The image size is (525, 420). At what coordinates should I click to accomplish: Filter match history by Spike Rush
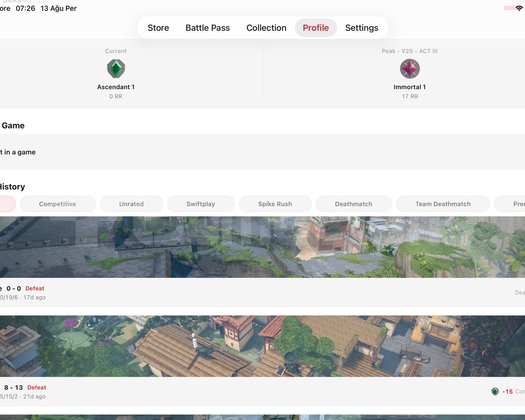click(275, 204)
